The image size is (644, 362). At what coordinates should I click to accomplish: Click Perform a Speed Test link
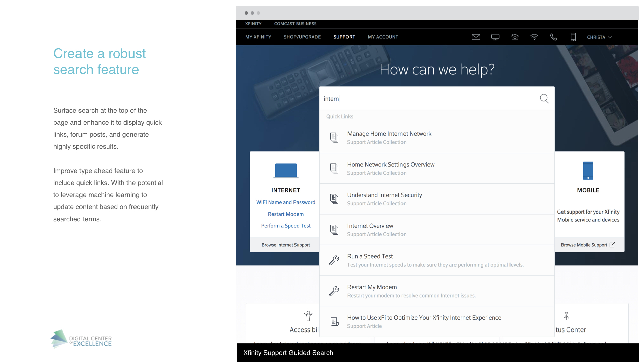coord(286,226)
